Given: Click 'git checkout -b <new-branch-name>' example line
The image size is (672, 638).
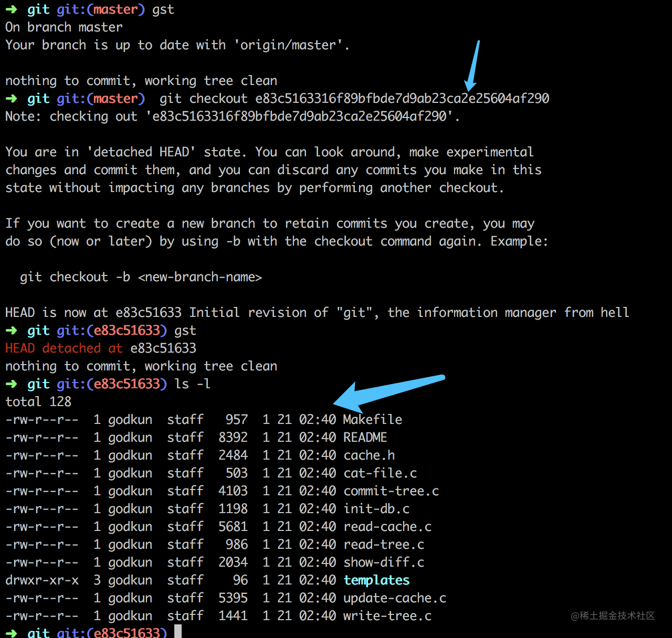Looking at the screenshot, I should pyautogui.click(x=141, y=277).
